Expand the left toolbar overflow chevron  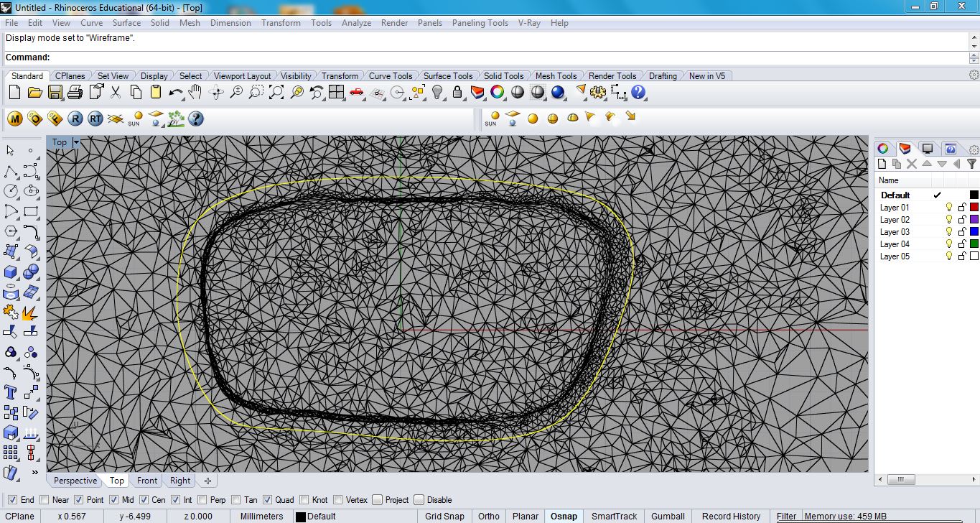(x=34, y=473)
